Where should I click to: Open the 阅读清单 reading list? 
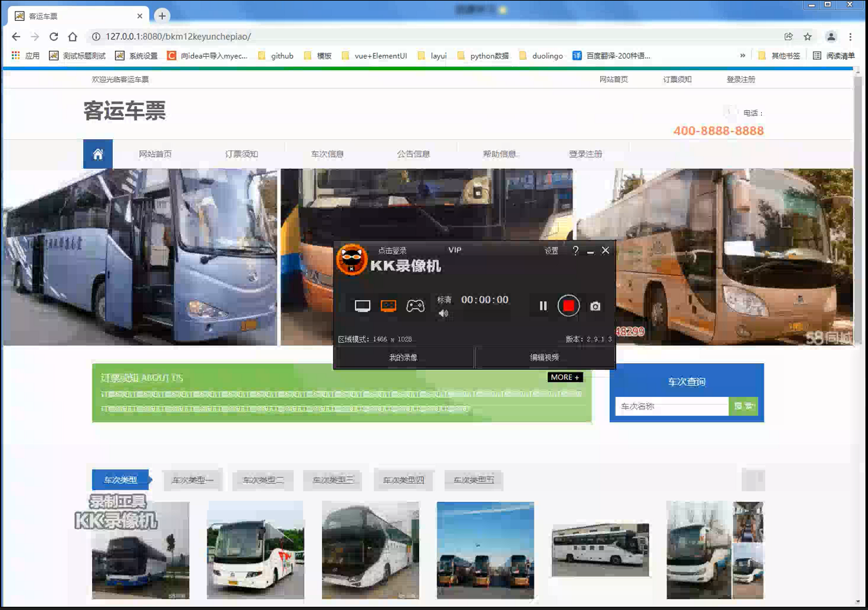[x=834, y=56]
